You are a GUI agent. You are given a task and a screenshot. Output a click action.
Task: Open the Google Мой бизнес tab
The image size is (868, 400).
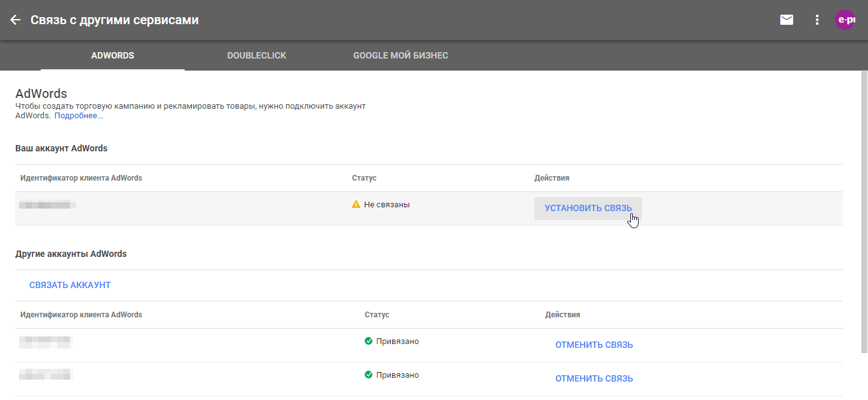400,55
